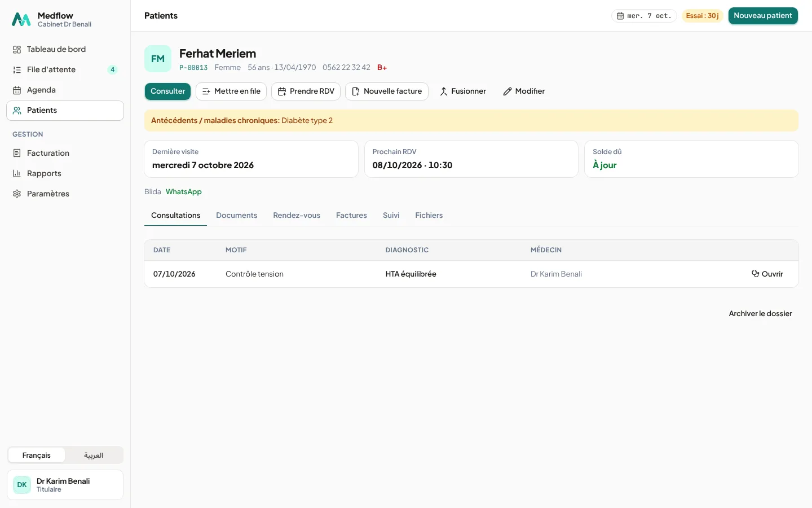The width and height of the screenshot is (812, 508).
Task: Open Dr Karim Benali user profile
Action: click(x=65, y=485)
